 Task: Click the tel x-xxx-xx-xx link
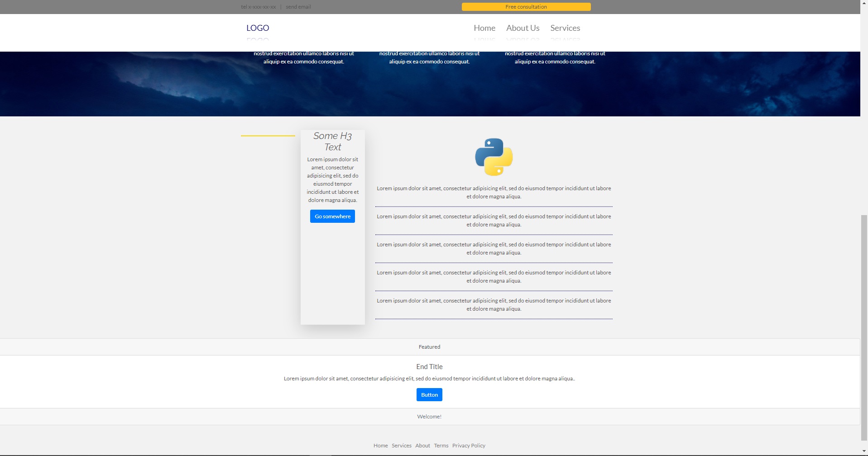pos(259,7)
